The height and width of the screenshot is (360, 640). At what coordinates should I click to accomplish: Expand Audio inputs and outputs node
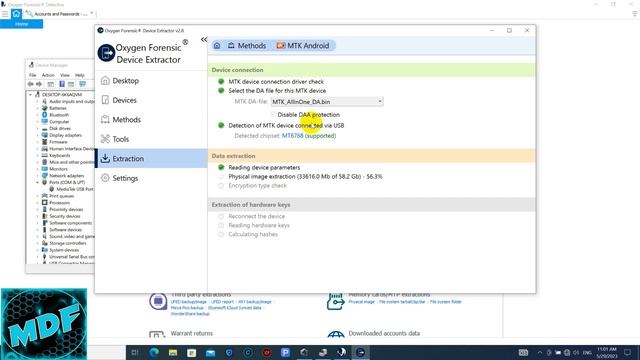(x=38, y=101)
